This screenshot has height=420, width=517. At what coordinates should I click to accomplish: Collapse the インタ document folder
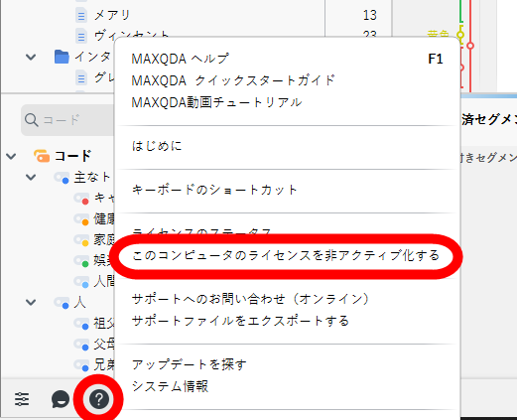click(x=31, y=57)
